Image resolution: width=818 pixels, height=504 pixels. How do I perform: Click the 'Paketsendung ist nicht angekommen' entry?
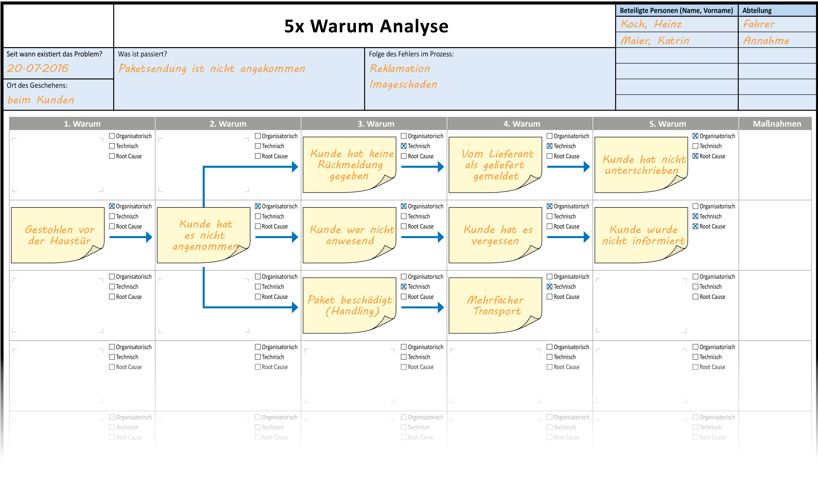[212, 69]
